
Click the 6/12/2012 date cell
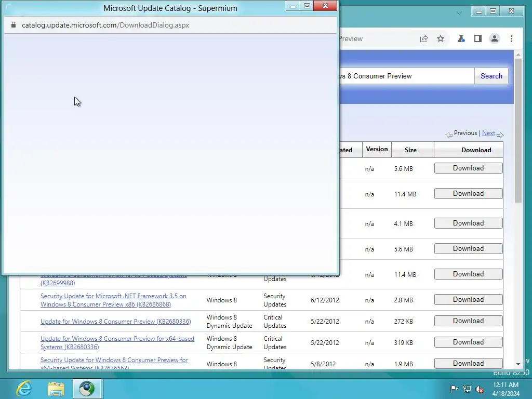[x=325, y=300]
